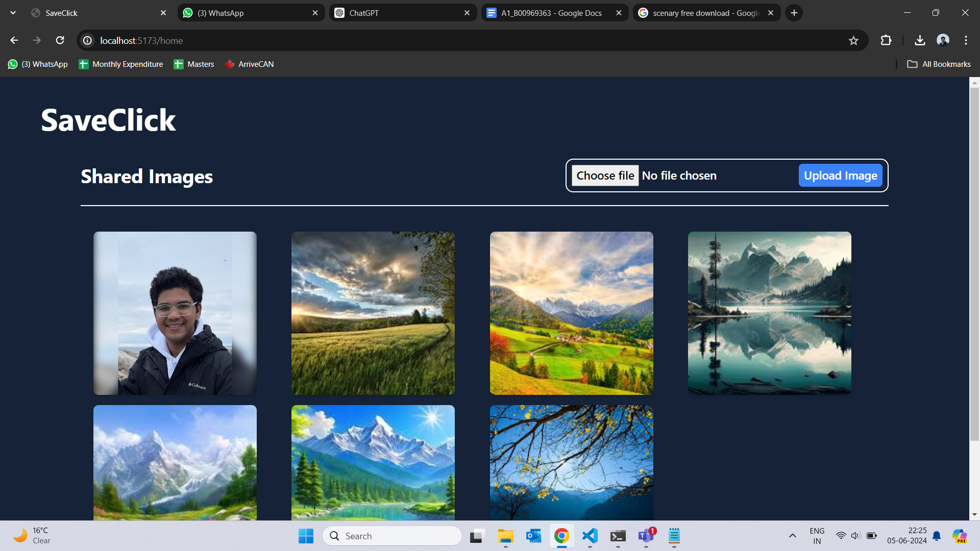This screenshot has height=551, width=980.
Task: Open the portrait photo thumbnail
Action: coord(175,313)
